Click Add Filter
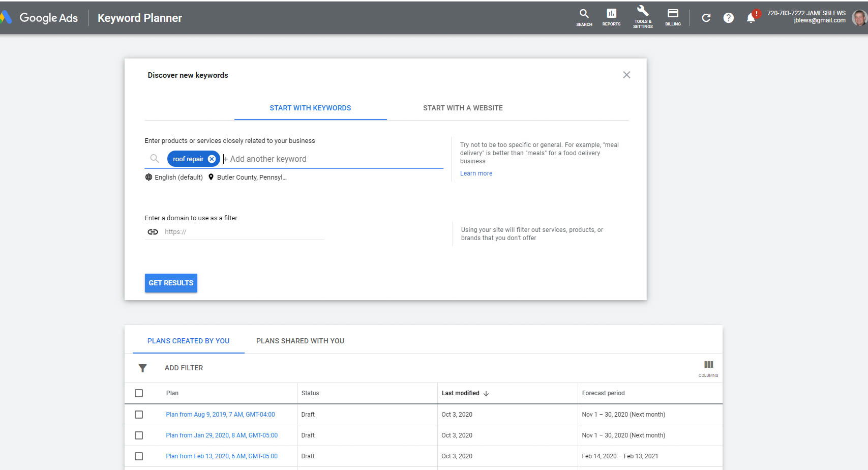Viewport: 868px width, 470px height. tap(184, 368)
